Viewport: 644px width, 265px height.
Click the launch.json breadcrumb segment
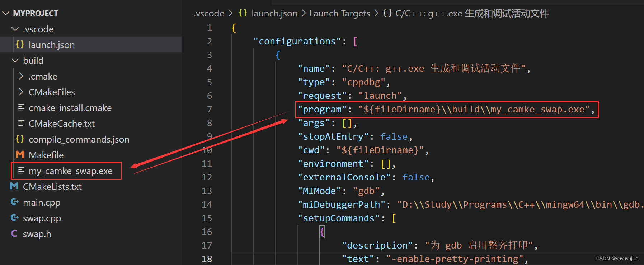(x=274, y=13)
